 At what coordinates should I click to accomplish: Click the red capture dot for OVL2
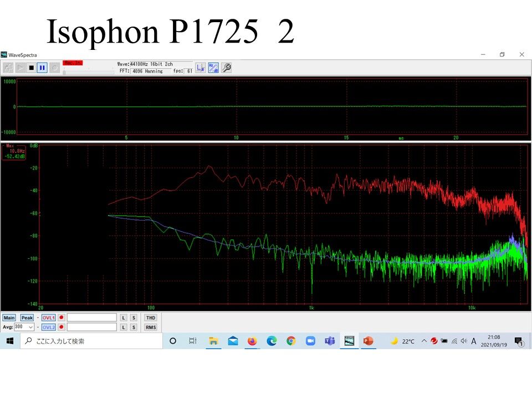(62, 327)
